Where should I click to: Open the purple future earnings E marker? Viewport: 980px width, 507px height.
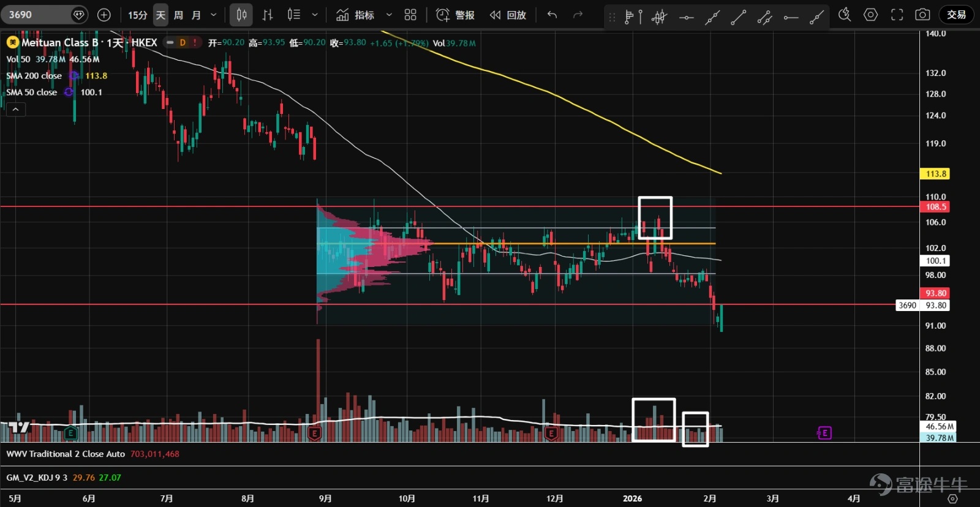824,433
